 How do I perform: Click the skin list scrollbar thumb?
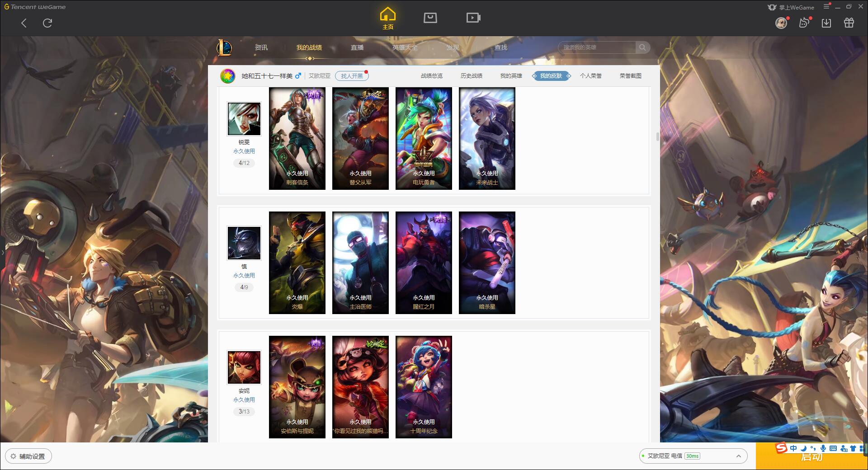[657, 136]
